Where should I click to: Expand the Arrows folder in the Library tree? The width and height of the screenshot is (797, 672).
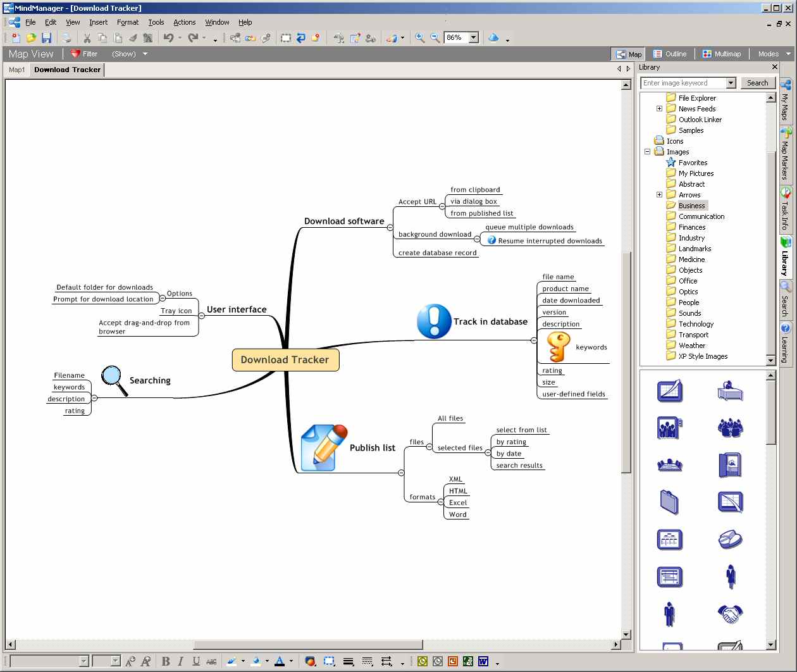click(660, 194)
